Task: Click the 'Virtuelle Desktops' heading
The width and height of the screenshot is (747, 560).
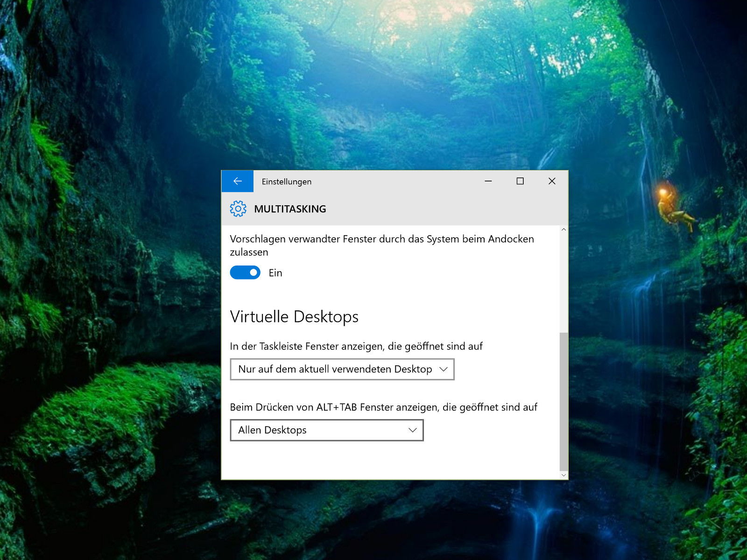Action: [x=294, y=317]
